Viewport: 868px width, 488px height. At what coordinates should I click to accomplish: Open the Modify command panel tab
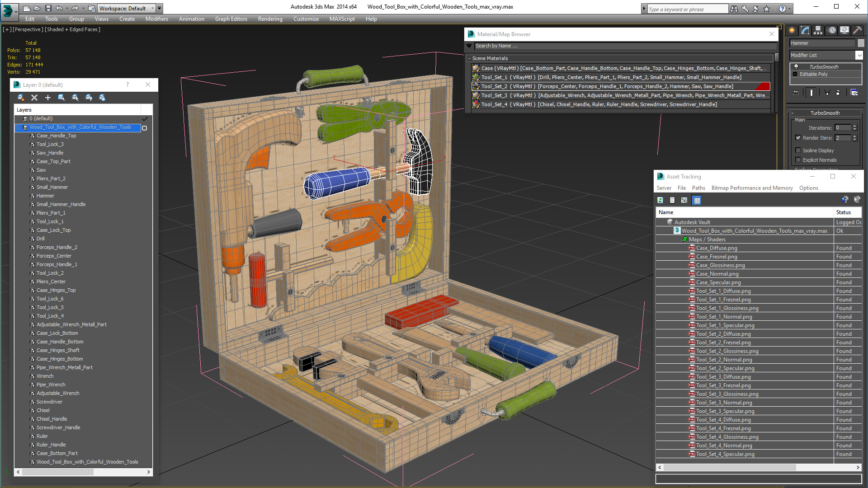click(805, 30)
